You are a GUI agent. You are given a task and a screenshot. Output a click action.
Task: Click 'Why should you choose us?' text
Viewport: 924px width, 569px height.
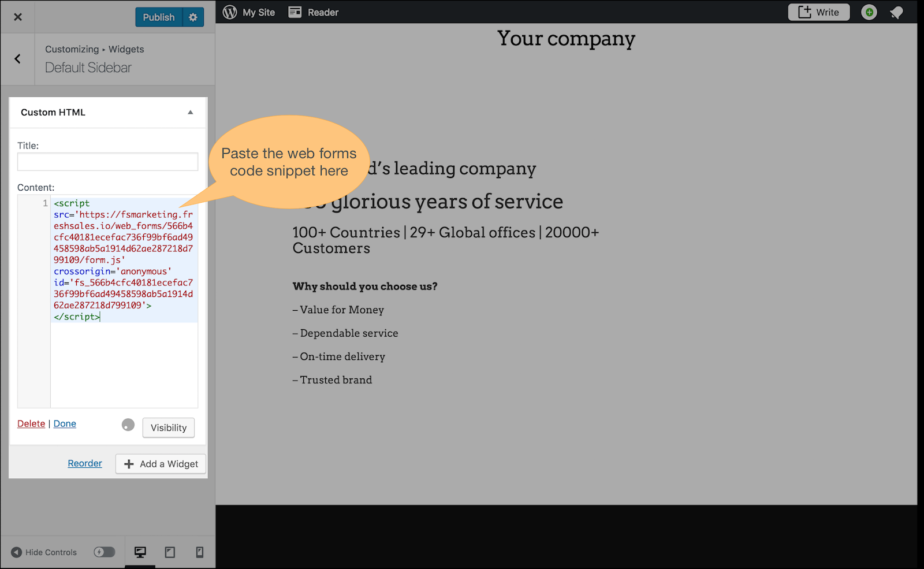(365, 287)
